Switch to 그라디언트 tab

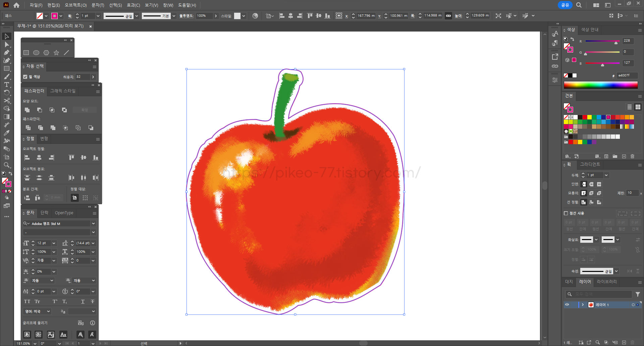coord(590,164)
